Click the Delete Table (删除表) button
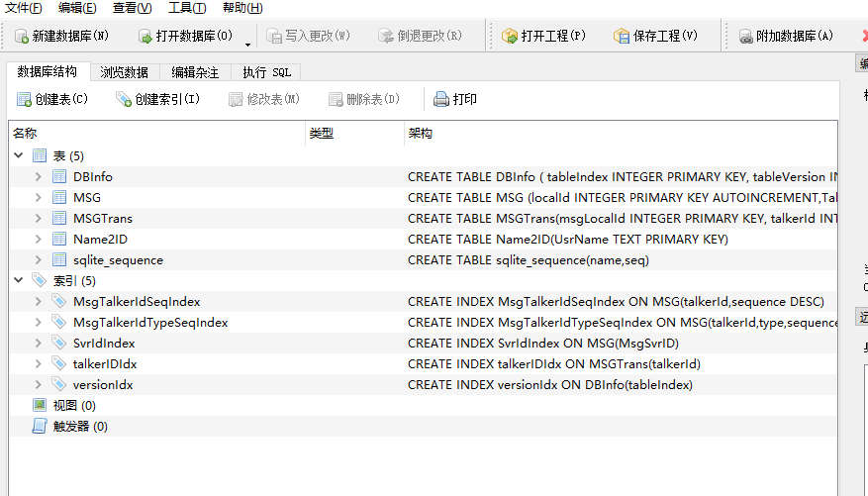The image size is (868, 496). pos(363,100)
